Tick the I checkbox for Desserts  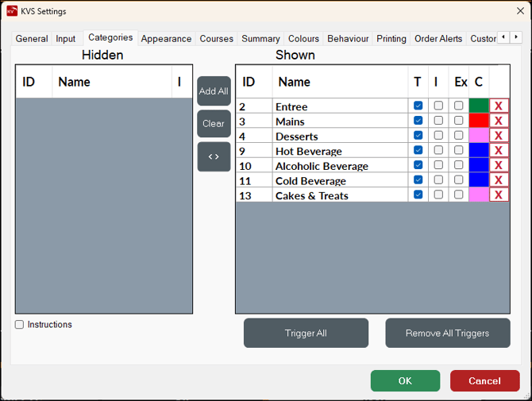(x=438, y=135)
